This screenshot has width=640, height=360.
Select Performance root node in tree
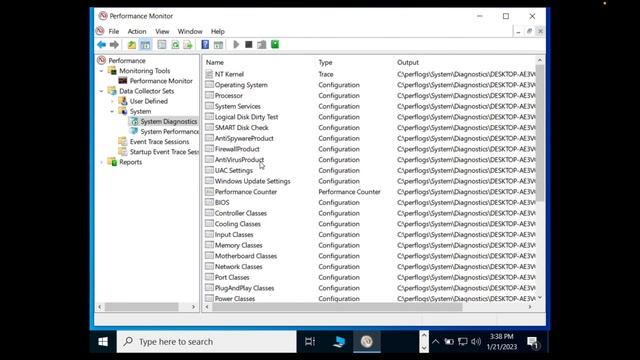(x=127, y=60)
